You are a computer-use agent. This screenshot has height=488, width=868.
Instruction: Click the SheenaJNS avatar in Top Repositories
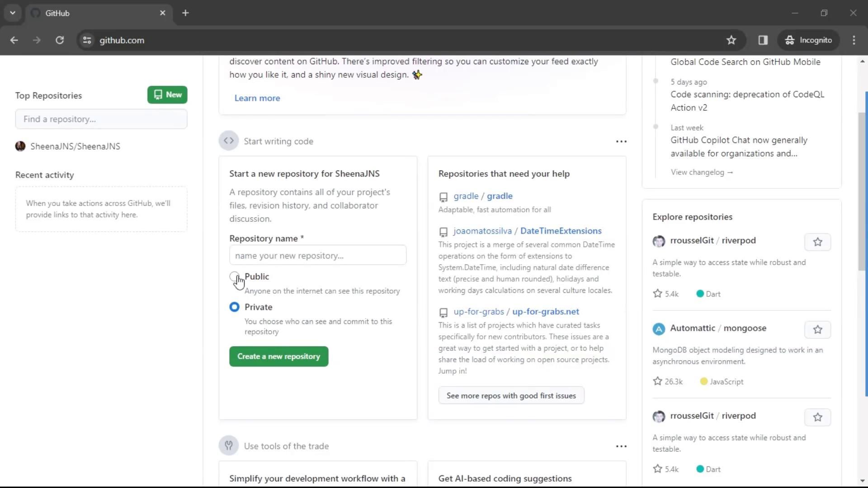tap(20, 146)
